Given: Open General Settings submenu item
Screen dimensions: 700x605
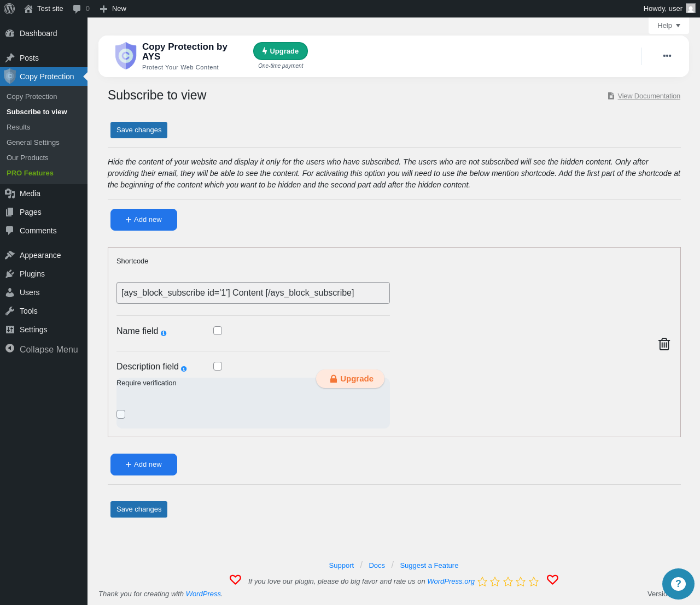Looking at the screenshot, I should pos(33,142).
